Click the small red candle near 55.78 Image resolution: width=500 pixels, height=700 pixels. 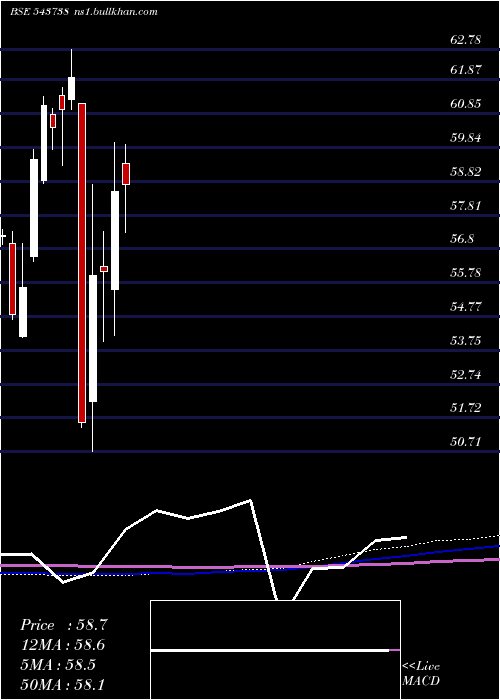[x=104, y=269]
